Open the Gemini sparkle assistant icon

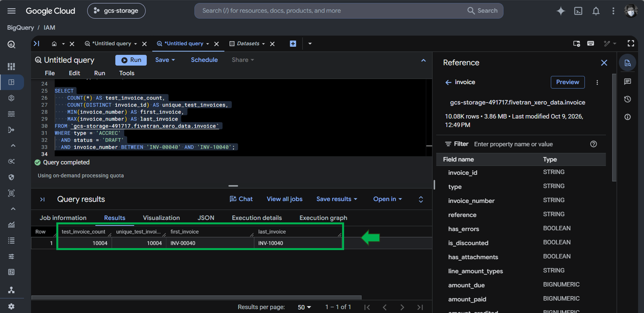561,11
